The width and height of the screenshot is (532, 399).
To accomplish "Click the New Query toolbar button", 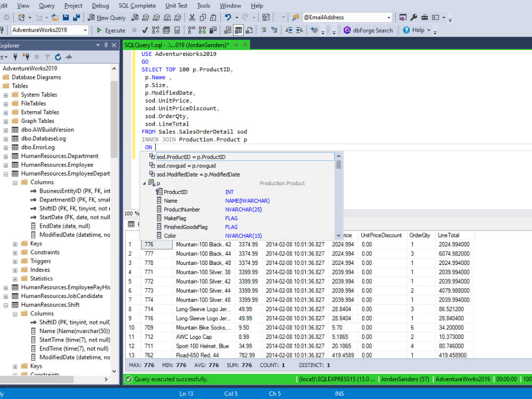I will 106,18.
